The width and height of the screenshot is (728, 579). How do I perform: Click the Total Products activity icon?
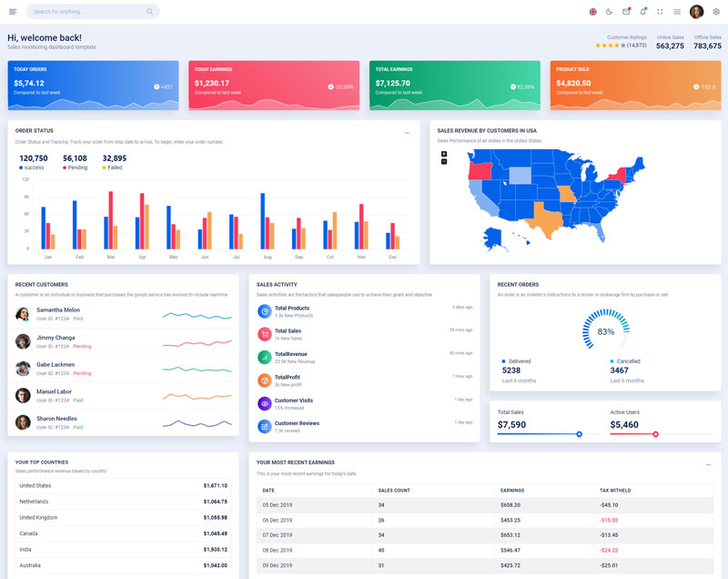265,310
